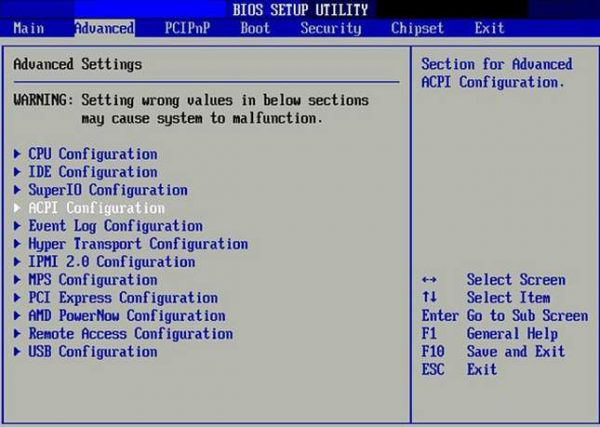This screenshot has height=427, width=600.
Task: Open the Security tab
Action: (x=331, y=28)
